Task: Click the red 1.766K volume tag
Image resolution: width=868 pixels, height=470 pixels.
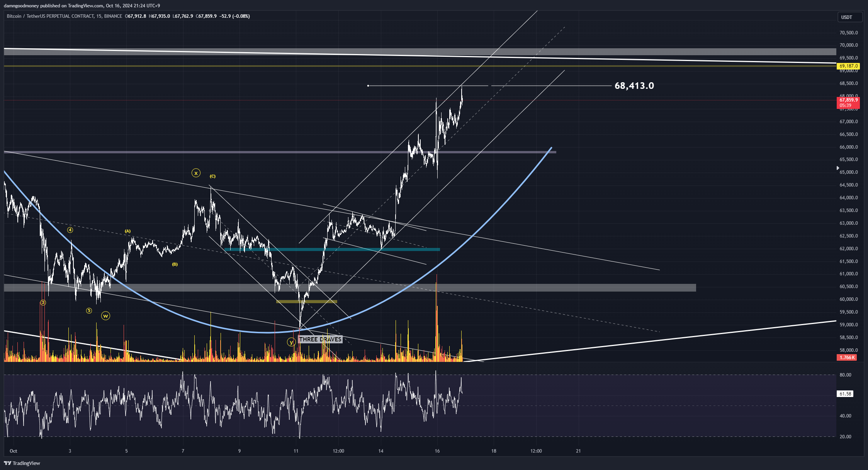Action: click(x=847, y=357)
